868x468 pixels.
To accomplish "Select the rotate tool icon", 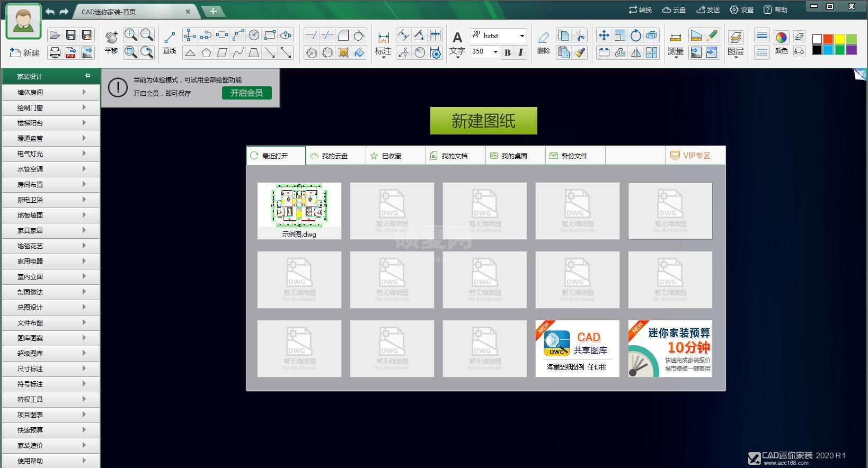I will [x=636, y=35].
